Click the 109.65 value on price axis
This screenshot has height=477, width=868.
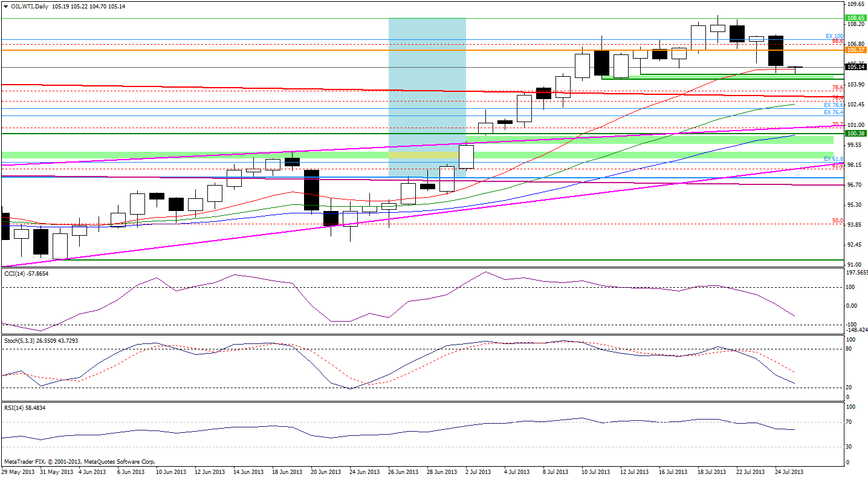click(857, 4)
